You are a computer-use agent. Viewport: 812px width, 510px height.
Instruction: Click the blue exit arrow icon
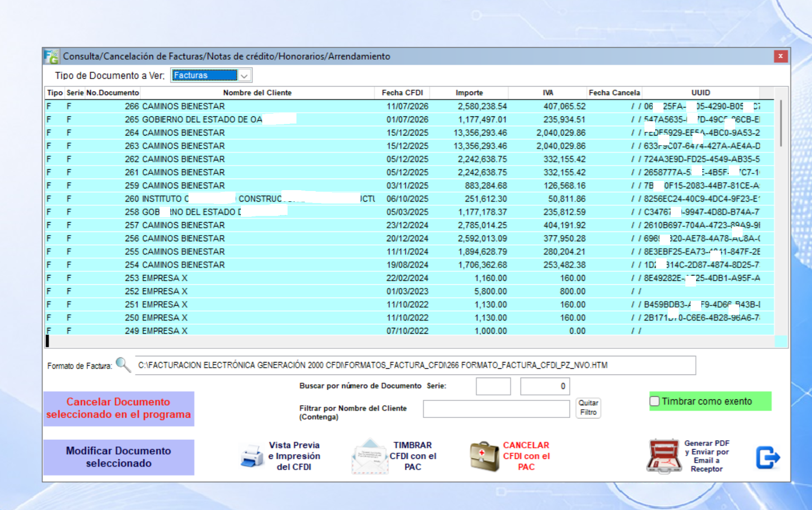click(768, 458)
